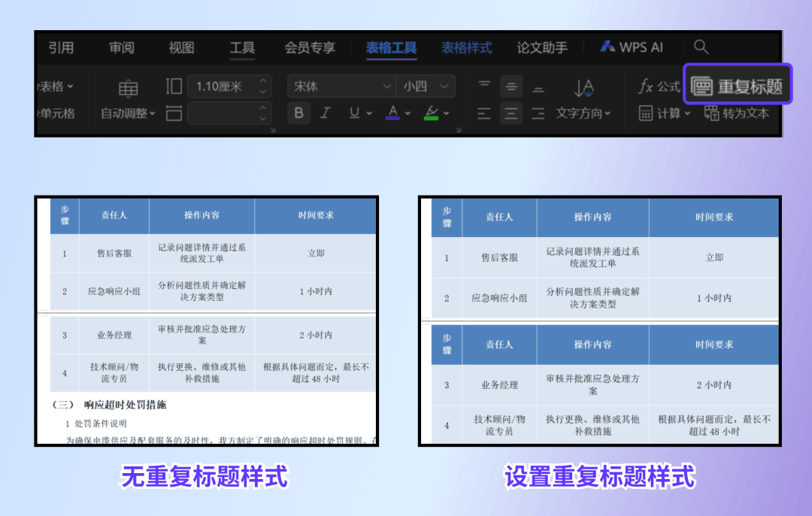Screen dimensions: 812x516
Task: Launch WPS AI from the ribbon
Action: (632, 47)
